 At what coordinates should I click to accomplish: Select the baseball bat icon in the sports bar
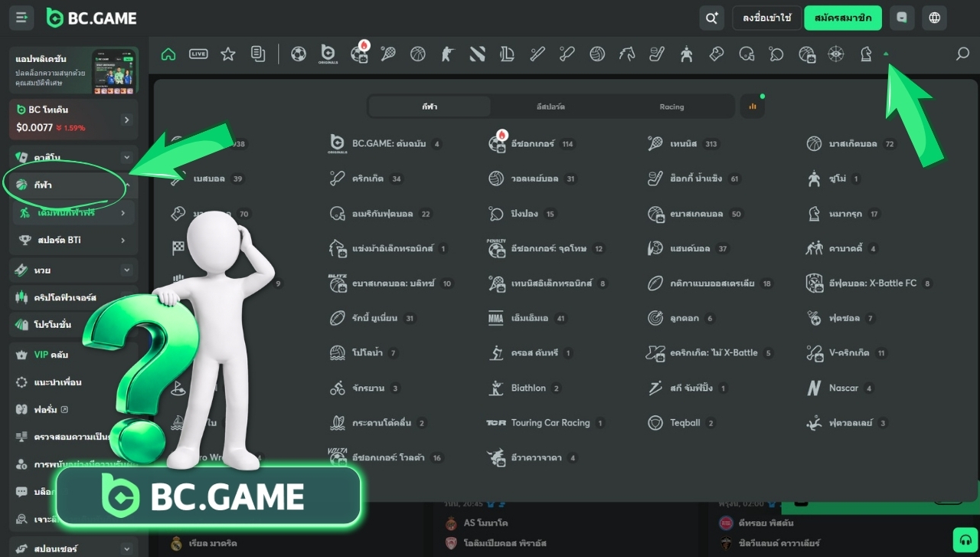537,54
